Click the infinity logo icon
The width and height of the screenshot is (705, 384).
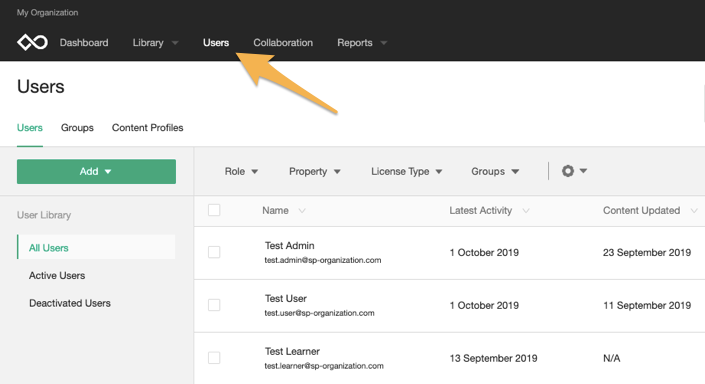click(x=32, y=43)
